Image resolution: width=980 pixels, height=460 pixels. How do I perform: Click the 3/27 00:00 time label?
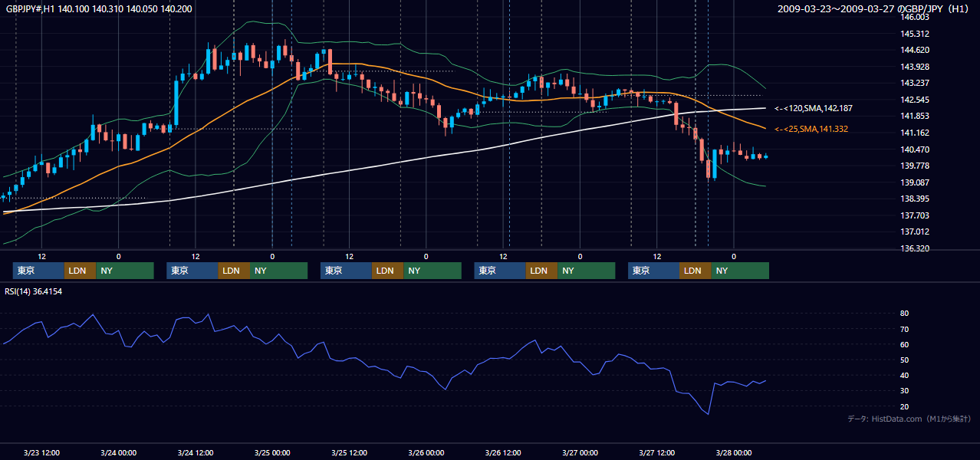click(580, 452)
